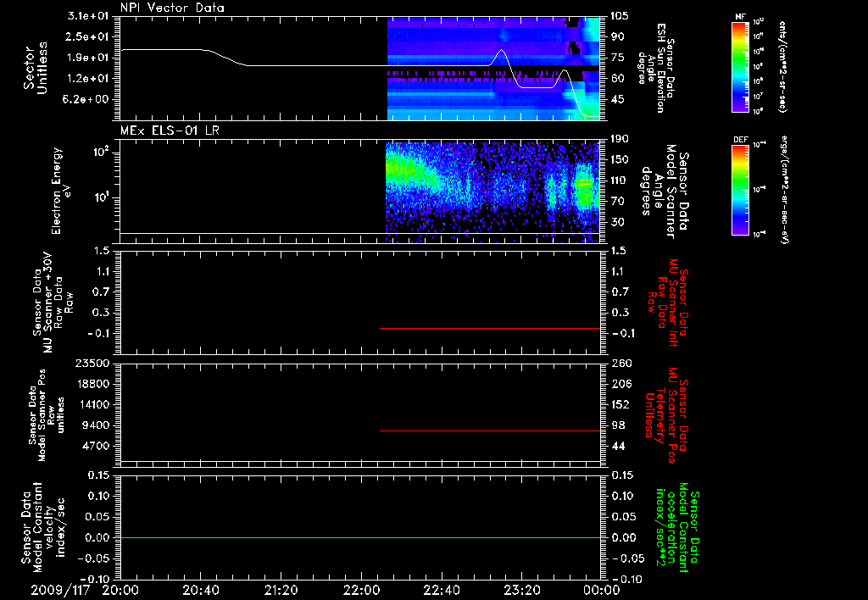Click the green constant velocity line
Screen dimensions: 868x600
pyautogui.click(x=360, y=537)
